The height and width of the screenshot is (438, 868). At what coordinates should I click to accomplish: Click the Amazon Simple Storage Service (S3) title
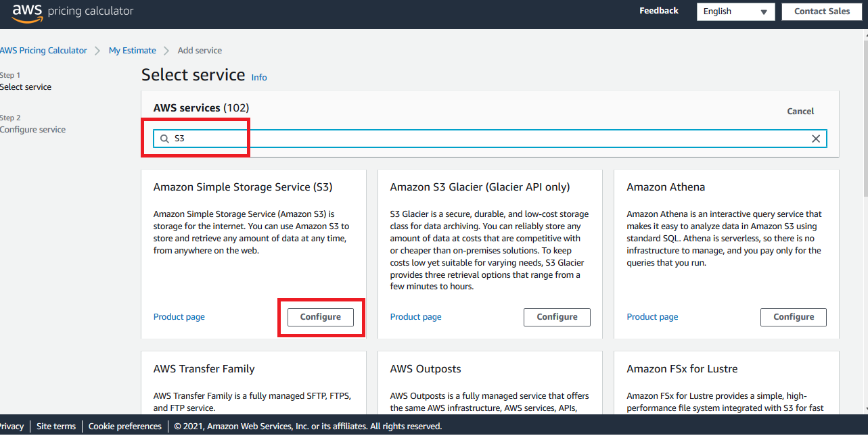tap(243, 187)
